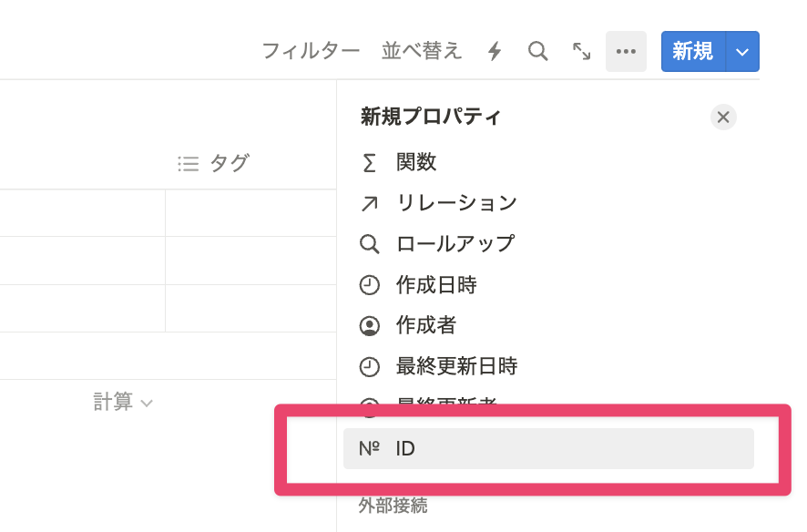The height and width of the screenshot is (532, 807).
Task: Click the clock icon next to 作成日時
Action: point(369,285)
